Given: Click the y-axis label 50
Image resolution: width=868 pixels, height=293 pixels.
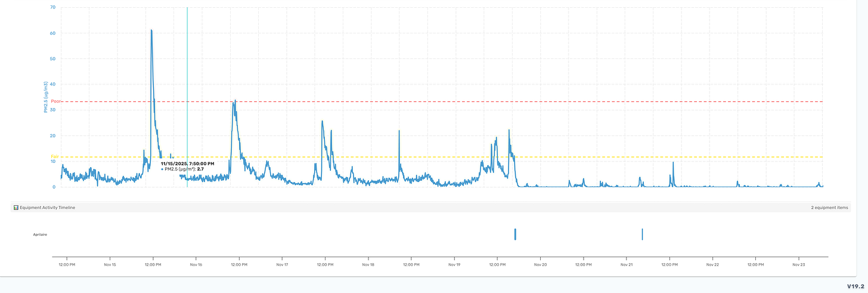Looking at the screenshot, I should point(52,58).
